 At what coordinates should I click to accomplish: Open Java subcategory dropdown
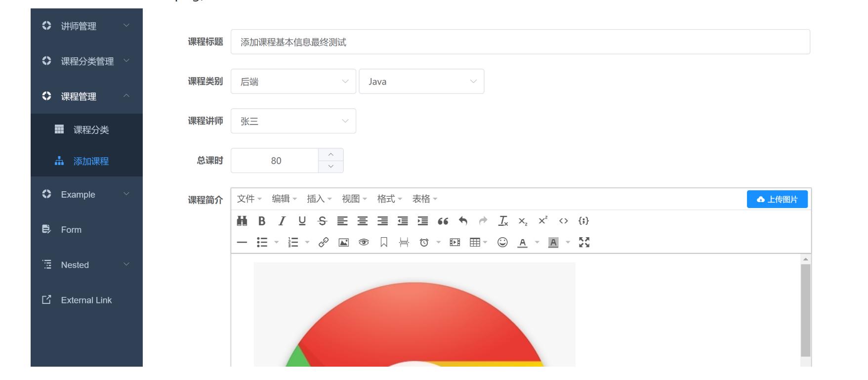[421, 82]
